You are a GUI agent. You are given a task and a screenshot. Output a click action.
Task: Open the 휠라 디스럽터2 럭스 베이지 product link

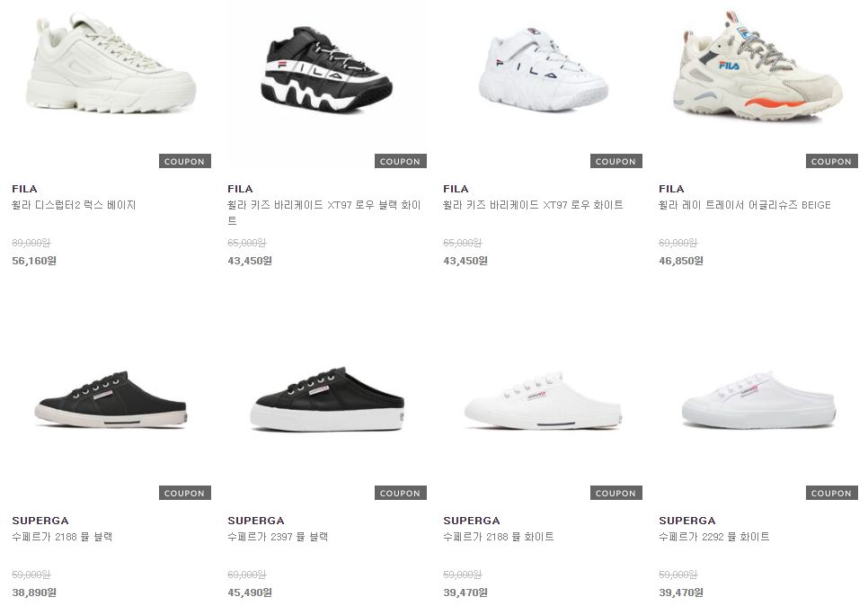pyautogui.click(x=74, y=205)
